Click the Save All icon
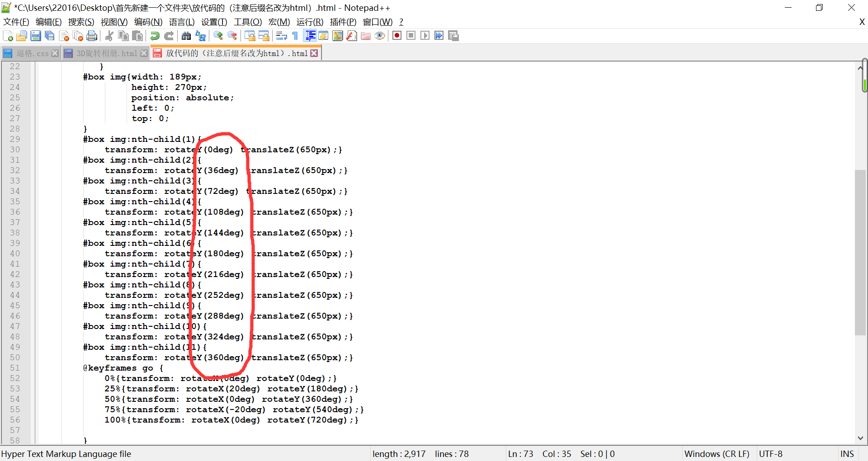 (x=50, y=36)
